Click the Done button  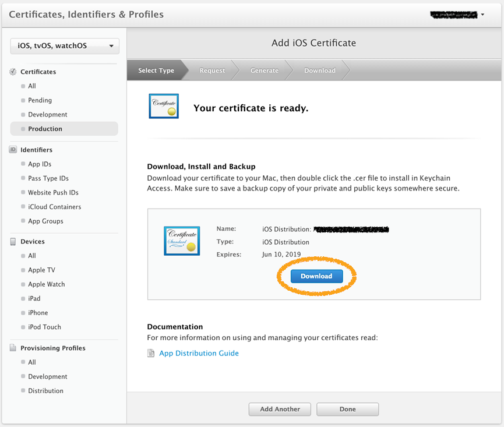point(347,409)
